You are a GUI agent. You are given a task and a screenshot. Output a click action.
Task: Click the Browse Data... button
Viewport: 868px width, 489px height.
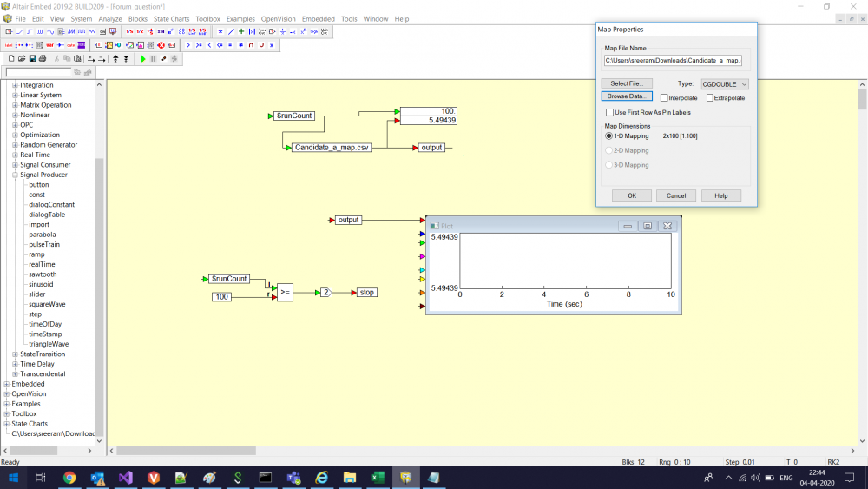click(x=627, y=96)
